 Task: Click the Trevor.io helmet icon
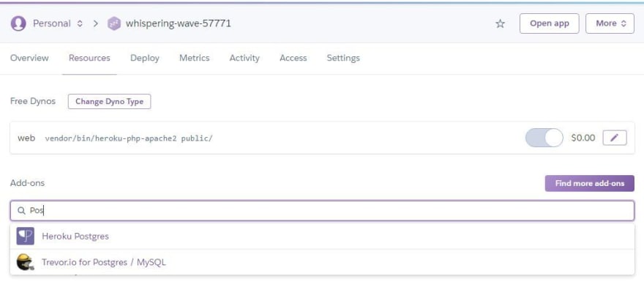[x=25, y=261]
